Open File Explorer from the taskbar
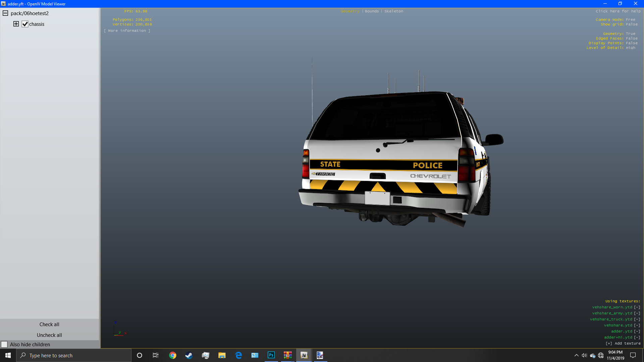This screenshot has width=644, height=362. point(222,355)
